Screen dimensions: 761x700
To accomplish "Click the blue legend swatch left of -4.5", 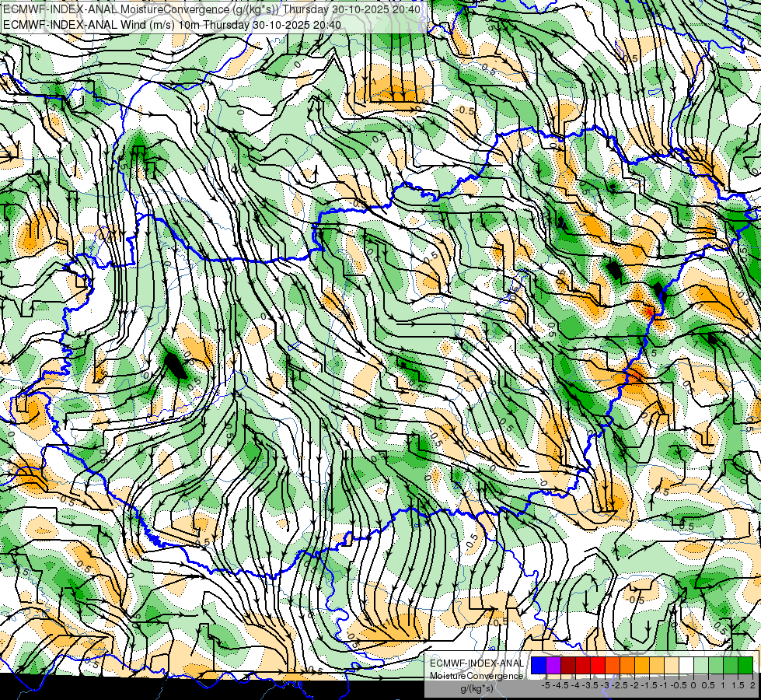I will (539, 666).
